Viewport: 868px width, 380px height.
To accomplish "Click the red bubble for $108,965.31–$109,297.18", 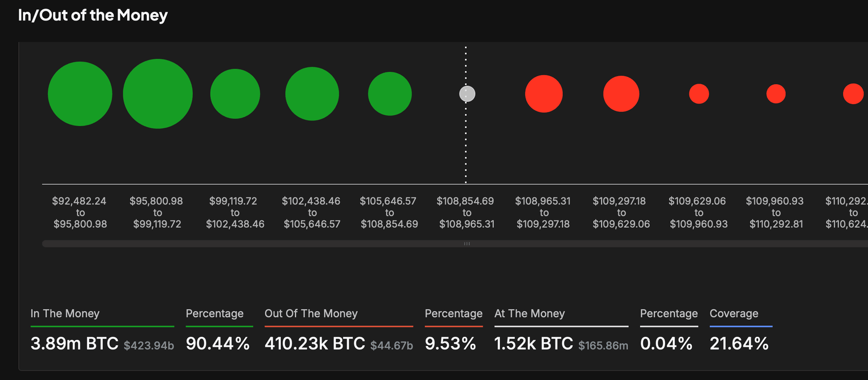I will [x=544, y=94].
